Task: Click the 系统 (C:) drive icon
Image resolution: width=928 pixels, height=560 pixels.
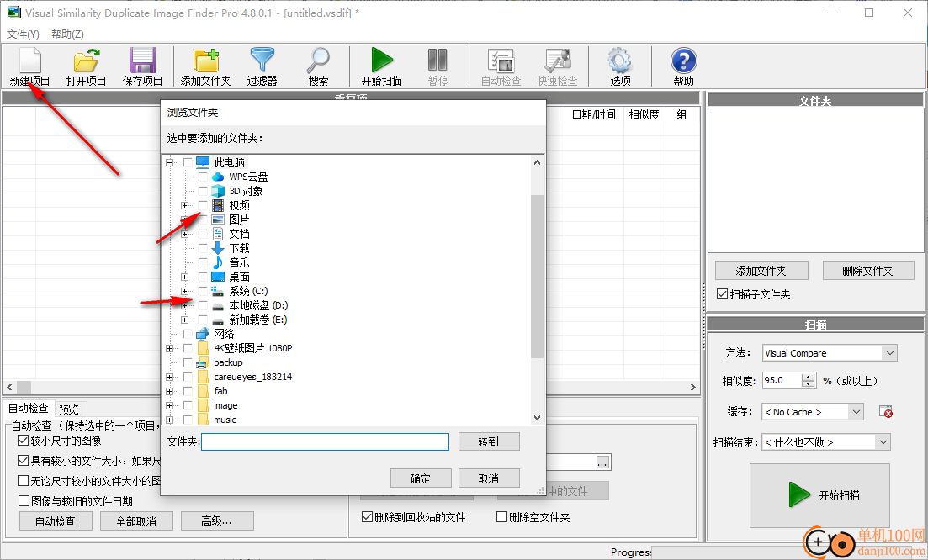Action: pos(219,291)
